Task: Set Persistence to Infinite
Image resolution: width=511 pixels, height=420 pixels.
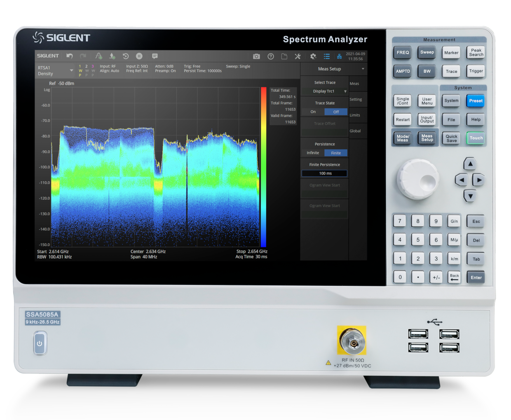Action: point(313,153)
